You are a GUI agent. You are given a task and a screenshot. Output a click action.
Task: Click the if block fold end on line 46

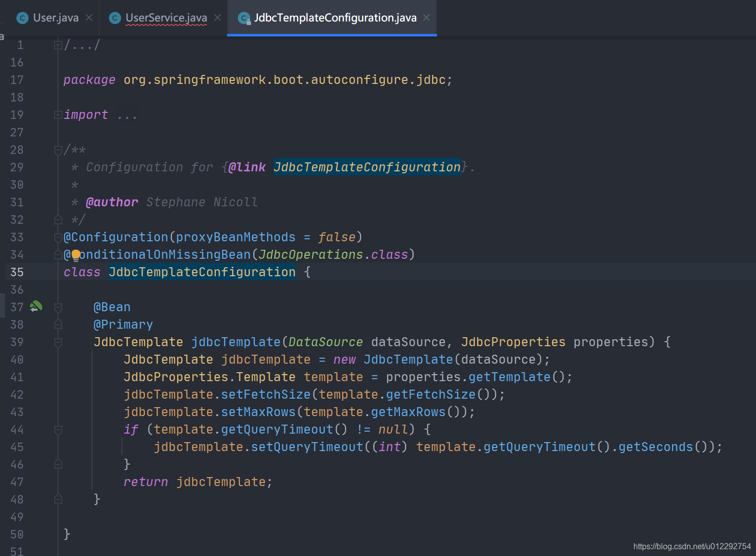(58, 465)
